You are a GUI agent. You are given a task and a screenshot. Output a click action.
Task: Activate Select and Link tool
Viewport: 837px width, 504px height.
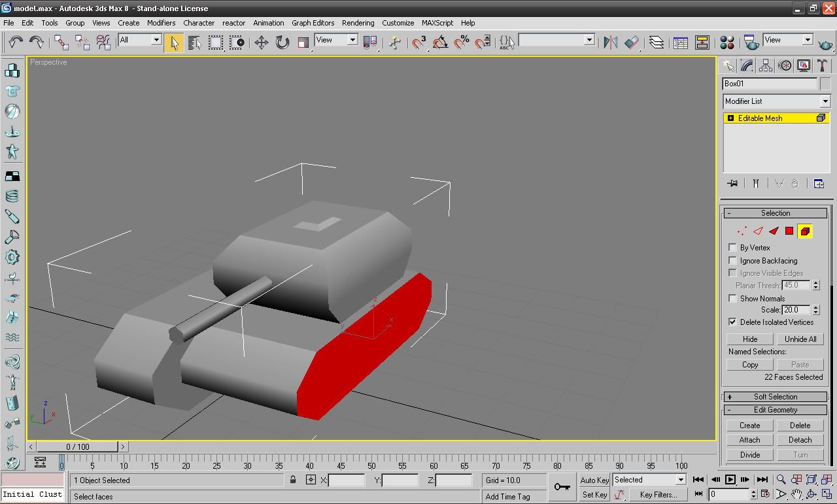click(61, 42)
